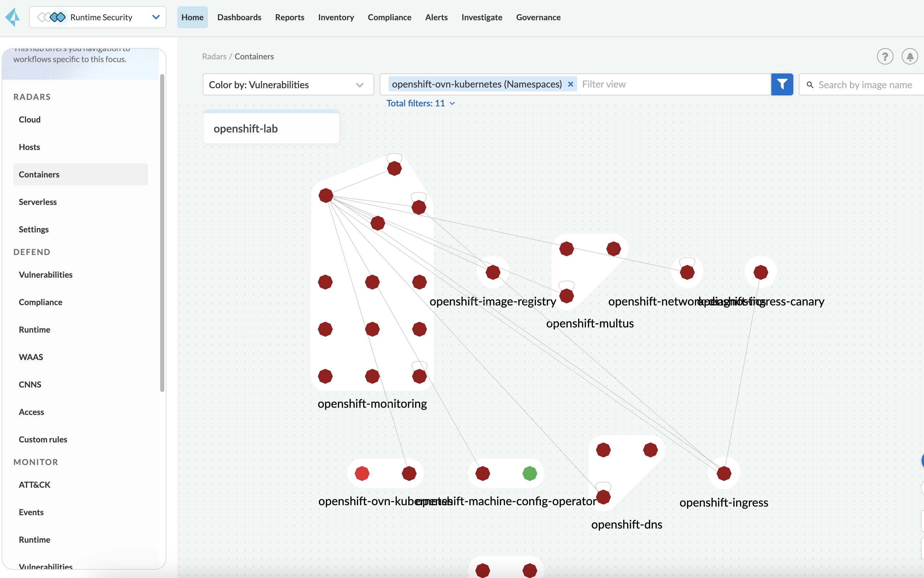Open WAAS in the Defend section
The image size is (924, 578).
[x=31, y=357]
